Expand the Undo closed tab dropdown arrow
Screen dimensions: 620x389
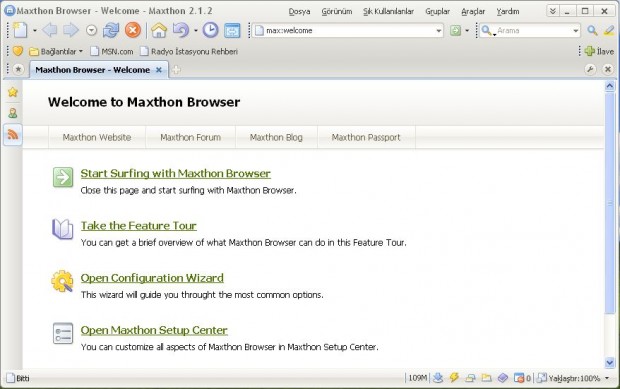(x=196, y=30)
